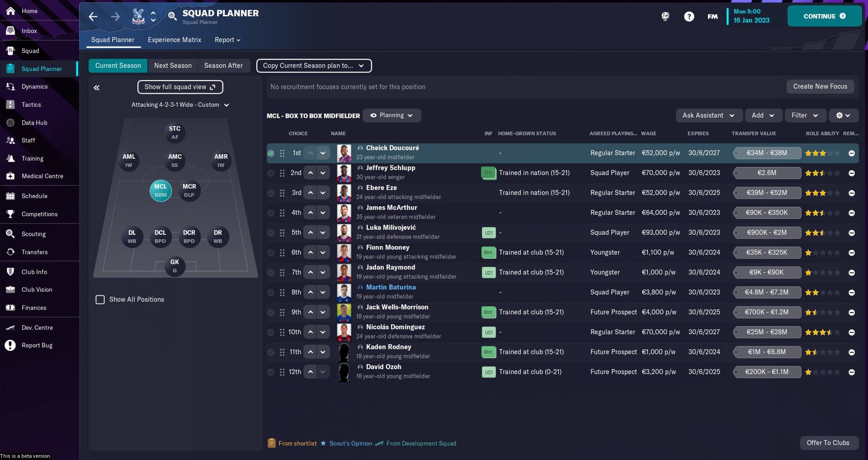
Task: Move Ebere Eze up one choice
Action: pyautogui.click(x=311, y=193)
